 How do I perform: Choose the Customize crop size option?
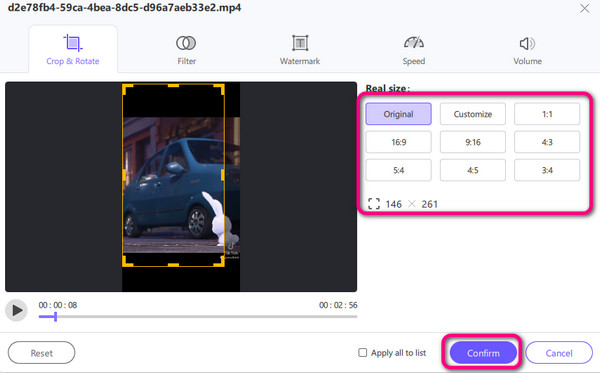point(473,114)
